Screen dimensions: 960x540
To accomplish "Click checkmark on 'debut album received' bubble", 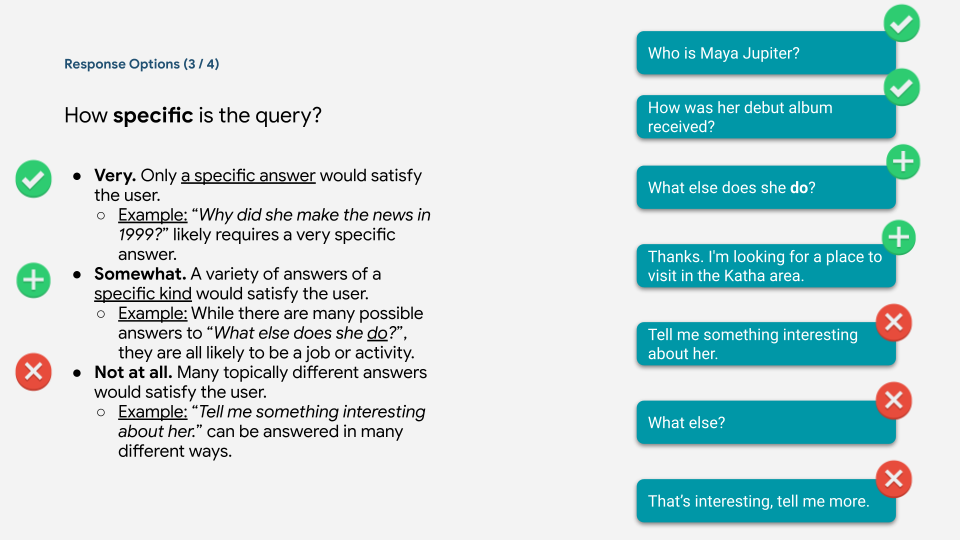I will pos(902,88).
